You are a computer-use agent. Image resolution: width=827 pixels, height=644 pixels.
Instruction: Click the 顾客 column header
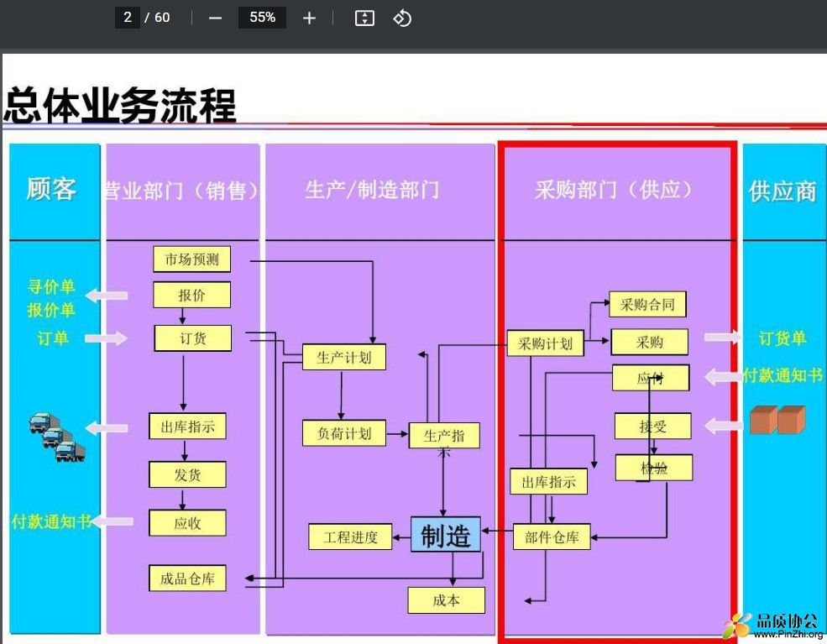(52, 189)
